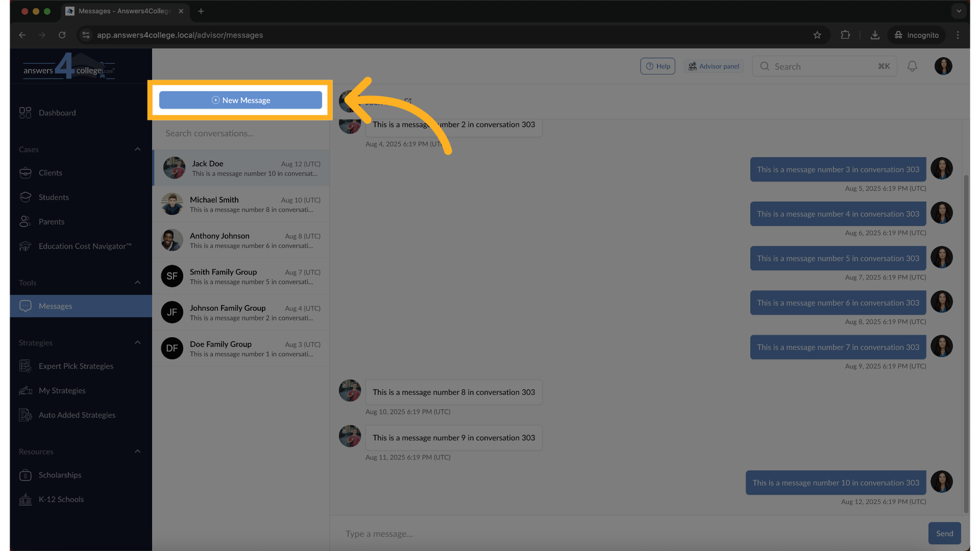Collapse the Resources sidebar section
This screenshot has width=980, height=551.
click(137, 452)
